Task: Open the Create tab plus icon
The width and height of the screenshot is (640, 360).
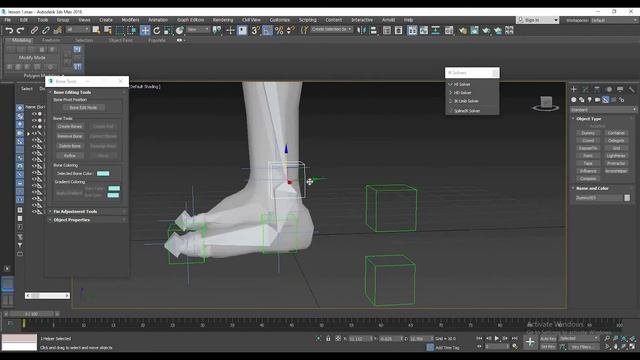Action: pos(574,89)
